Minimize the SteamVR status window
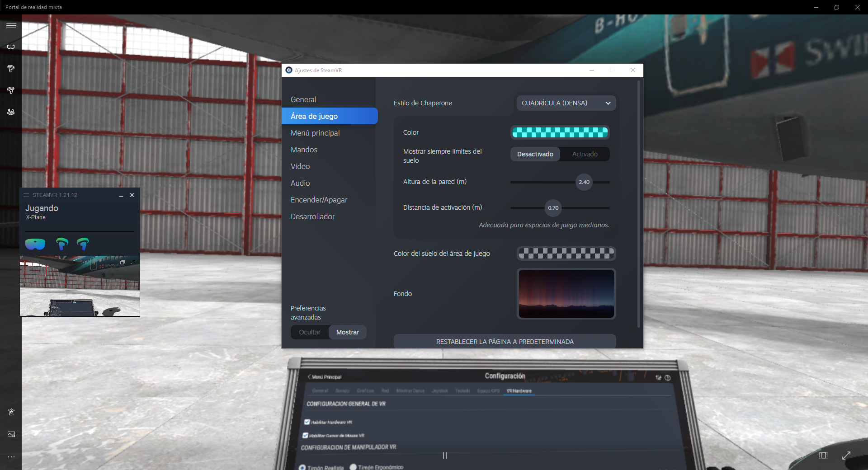Viewport: 868px width, 470px height. pos(121,195)
